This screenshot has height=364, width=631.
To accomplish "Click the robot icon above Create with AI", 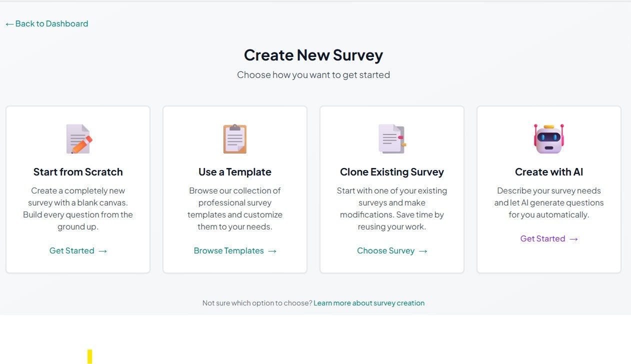I will click(548, 138).
